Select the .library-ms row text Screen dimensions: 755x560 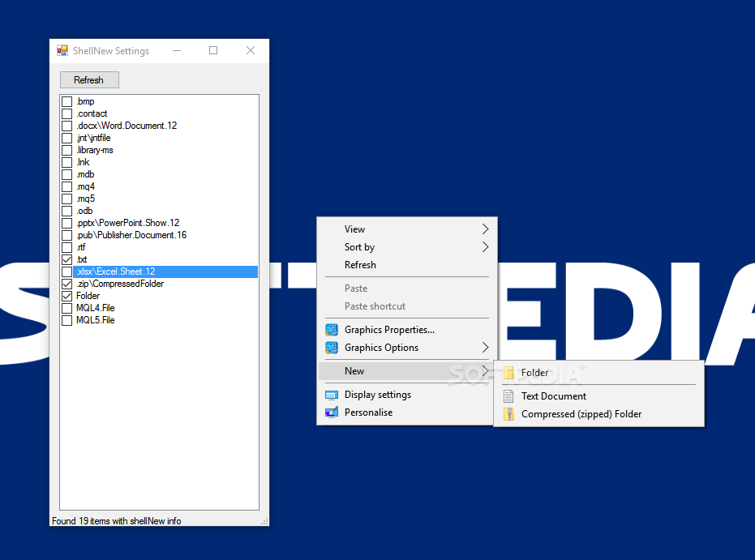tap(95, 150)
